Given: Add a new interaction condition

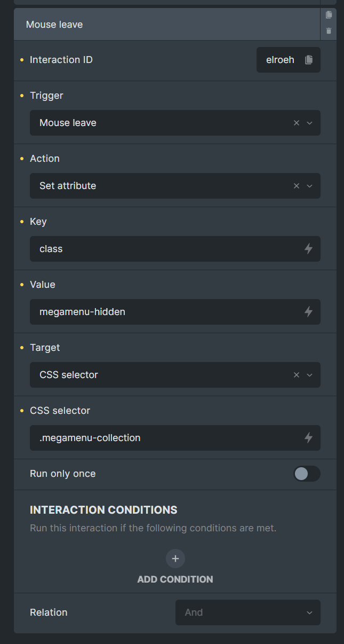Looking at the screenshot, I should 175,559.
